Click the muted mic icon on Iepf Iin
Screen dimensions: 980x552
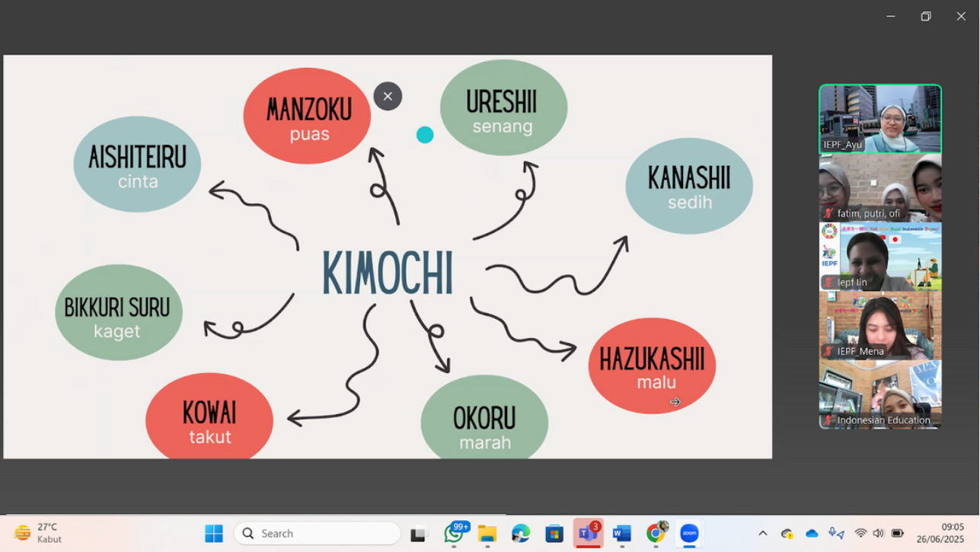tap(828, 282)
